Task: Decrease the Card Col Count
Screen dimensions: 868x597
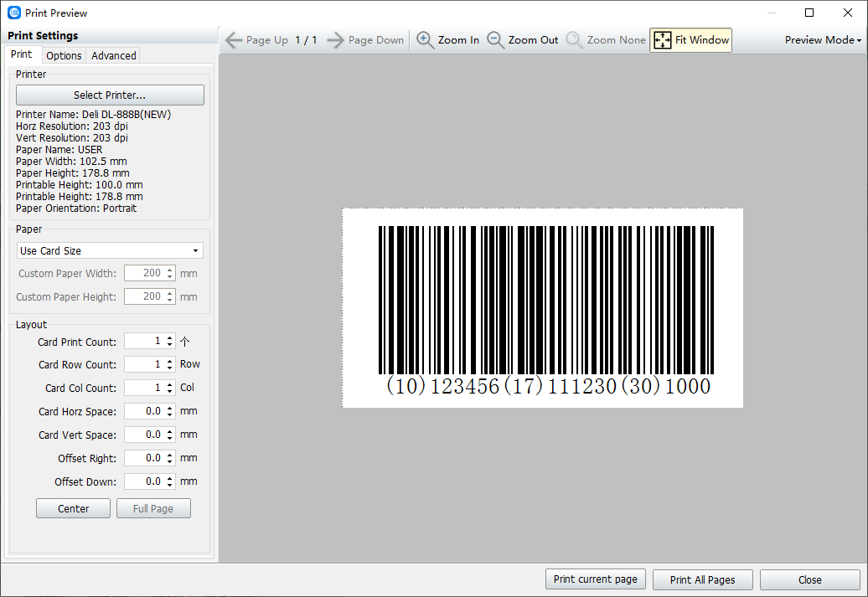Action: point(170,392)
